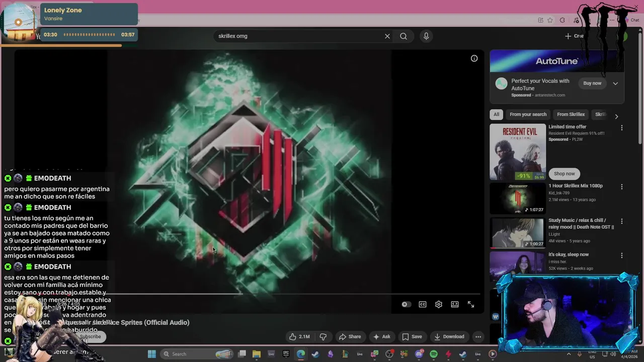Open the 1 Hour Skrillex Mix thumbnail
Viewport: 644px width, 362px height.
coord(518,199)
